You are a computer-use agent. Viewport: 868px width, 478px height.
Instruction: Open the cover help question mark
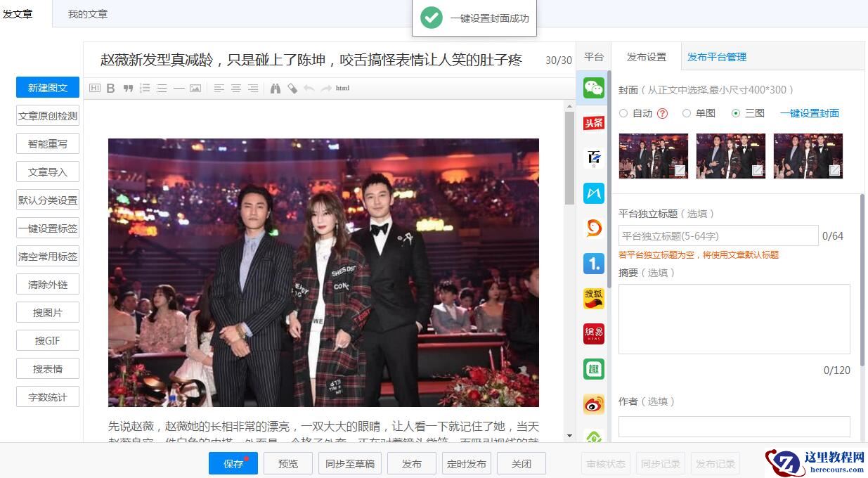[x=662, y=113]
